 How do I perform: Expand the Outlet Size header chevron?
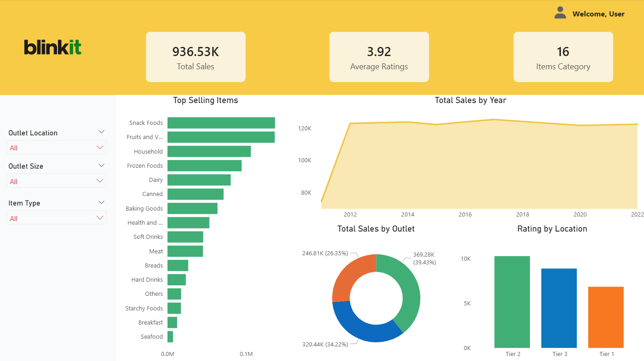(x=101, y=165)
